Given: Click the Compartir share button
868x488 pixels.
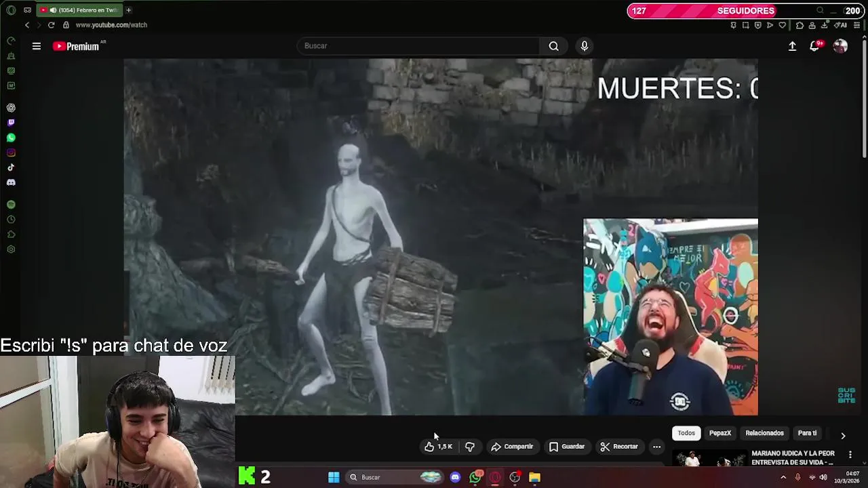Looking at the screenshot, I should tap(512, 447).
